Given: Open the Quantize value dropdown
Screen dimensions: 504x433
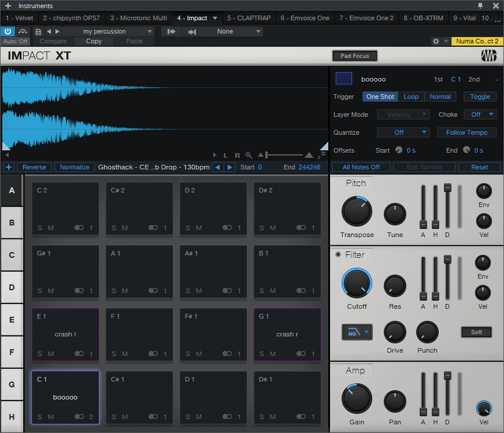Looking at the screenshot, I should (403, 132).
